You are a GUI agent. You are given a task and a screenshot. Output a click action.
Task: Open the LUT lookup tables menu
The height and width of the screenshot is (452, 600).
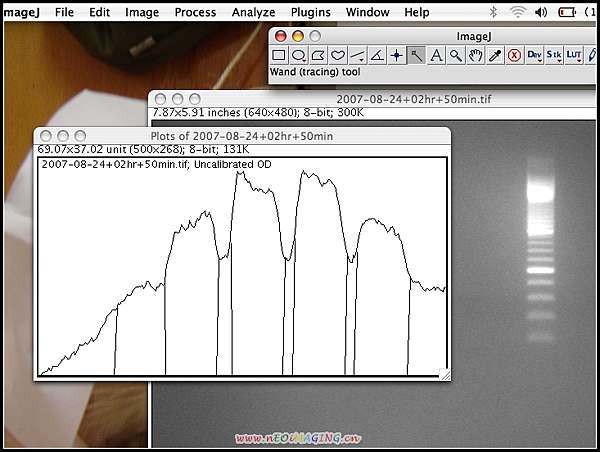coord(574,55)
